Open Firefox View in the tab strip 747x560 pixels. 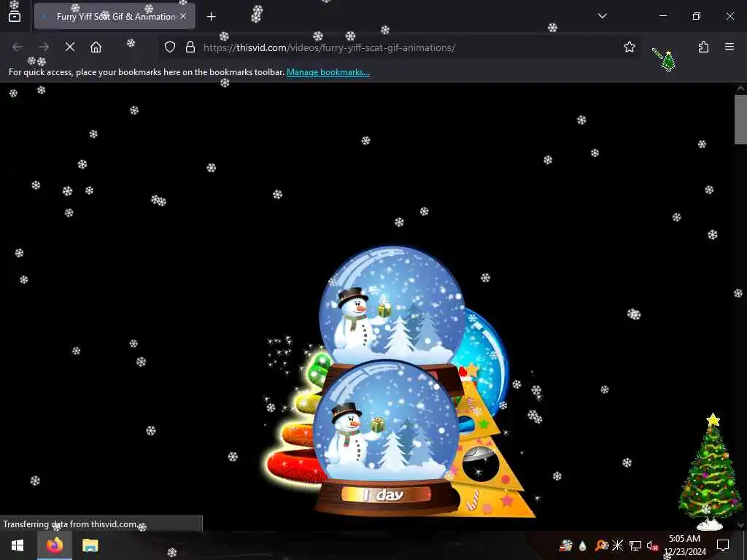(15, 16)
